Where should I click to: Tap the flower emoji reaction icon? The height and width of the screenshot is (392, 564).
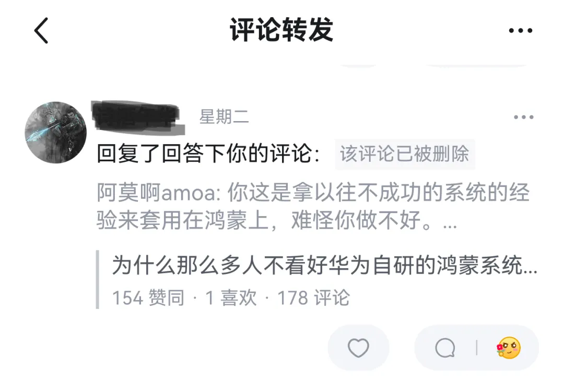(509, 348)
